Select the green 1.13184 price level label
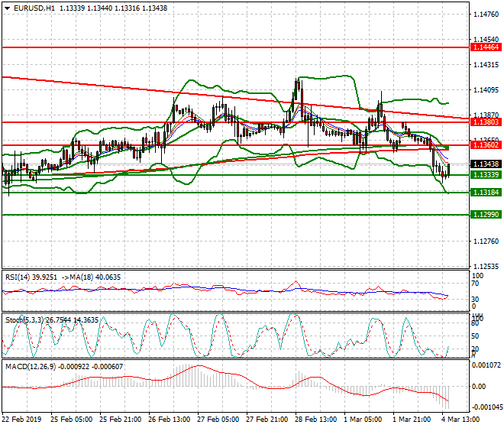 point(486,193)
